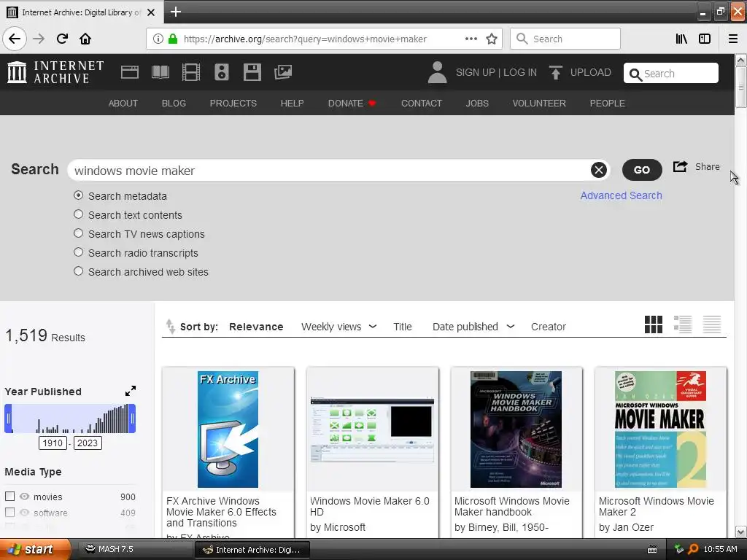The image size is (747, 560).
Task: Open the Texts book icon
Action: tap(160, 72)
